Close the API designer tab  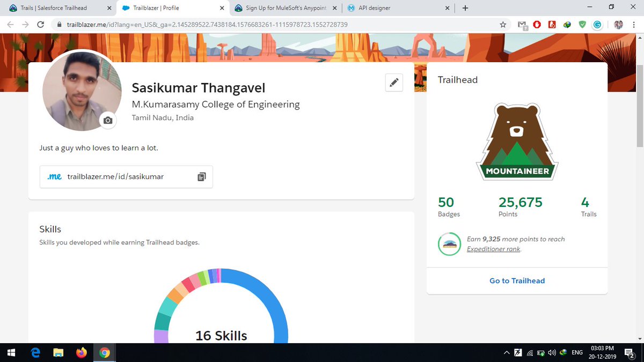pos(448,8)
